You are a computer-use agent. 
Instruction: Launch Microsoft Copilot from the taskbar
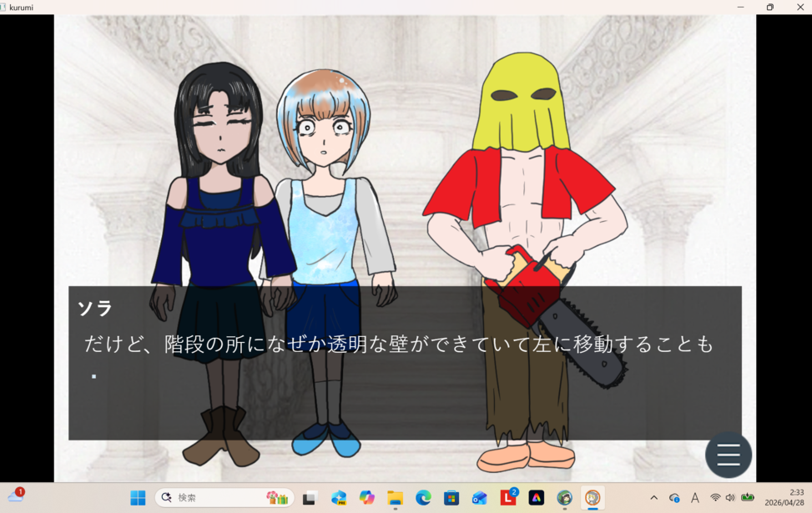coord(367,498)
